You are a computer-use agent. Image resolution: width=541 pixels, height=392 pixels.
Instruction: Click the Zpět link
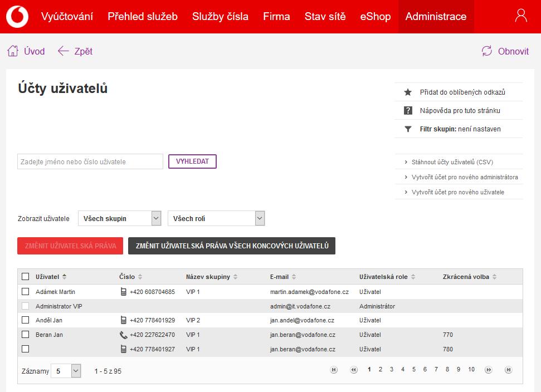84,51
